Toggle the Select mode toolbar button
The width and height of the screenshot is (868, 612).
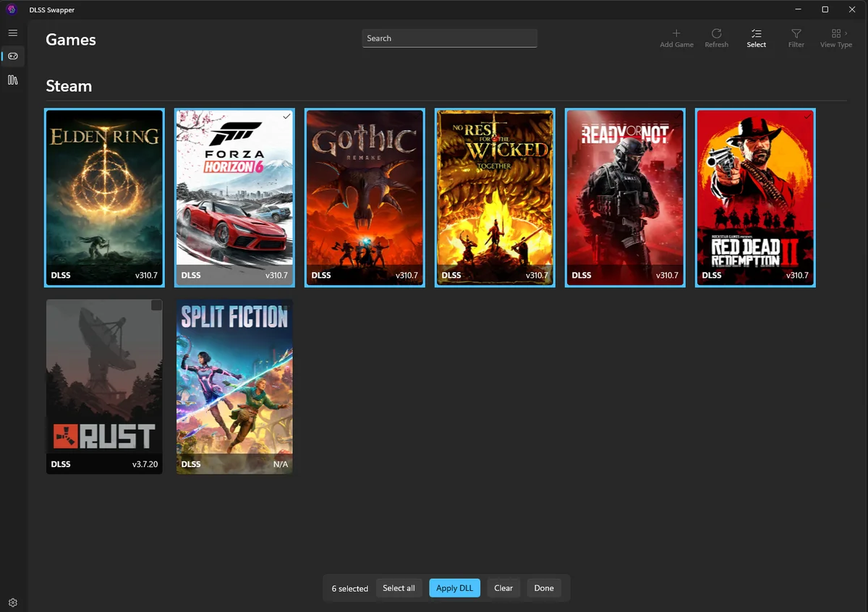(x=756, y=38)
